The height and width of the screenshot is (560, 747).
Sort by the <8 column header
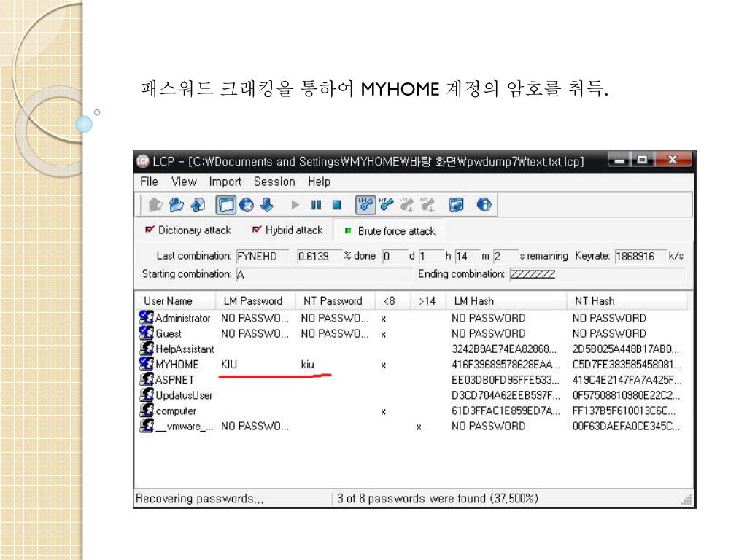tap(393, 301)
